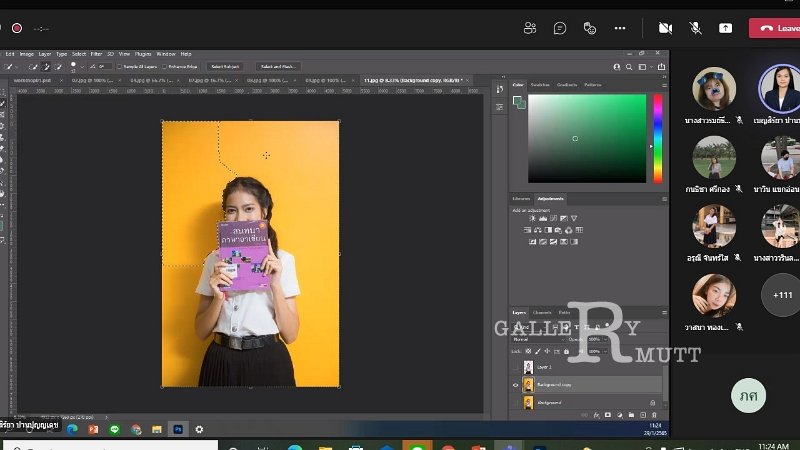Viewport: 800px width, 450px height.
Task: Toggle Lock all padlock icon
Action: point(566,352)
